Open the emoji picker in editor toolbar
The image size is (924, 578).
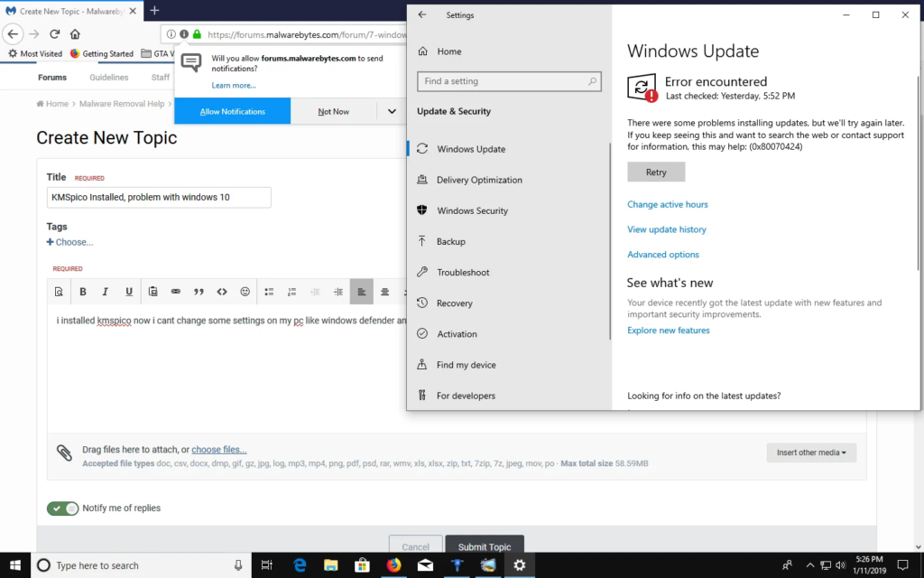[x=245, y=292]
